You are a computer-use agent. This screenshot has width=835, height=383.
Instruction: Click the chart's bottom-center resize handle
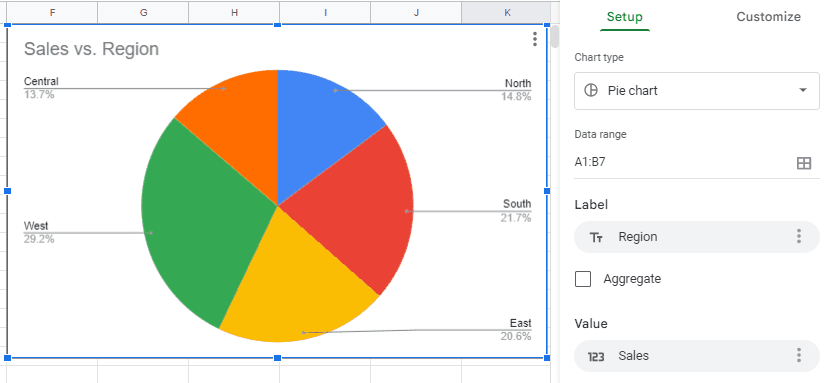277,358
